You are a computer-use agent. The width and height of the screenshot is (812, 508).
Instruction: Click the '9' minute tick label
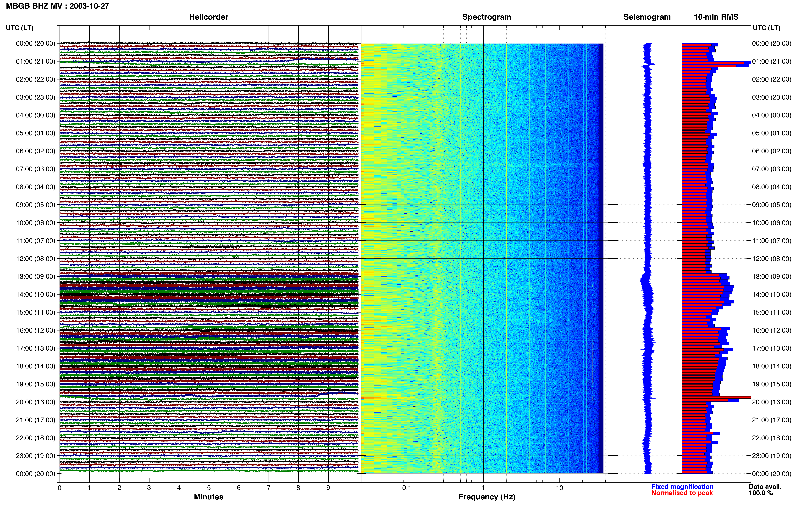point(328,487)
